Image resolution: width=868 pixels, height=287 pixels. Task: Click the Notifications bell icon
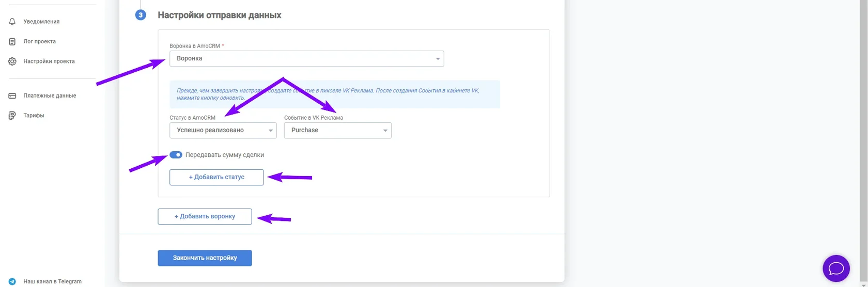[x=12, y=22]
